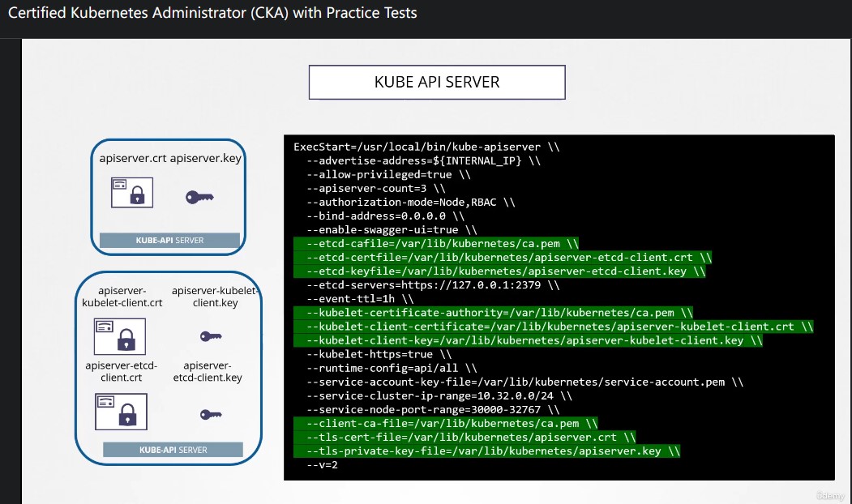852x504 pixels.
Task: Click the apiserver.key label
Action: tap(205, 158)
